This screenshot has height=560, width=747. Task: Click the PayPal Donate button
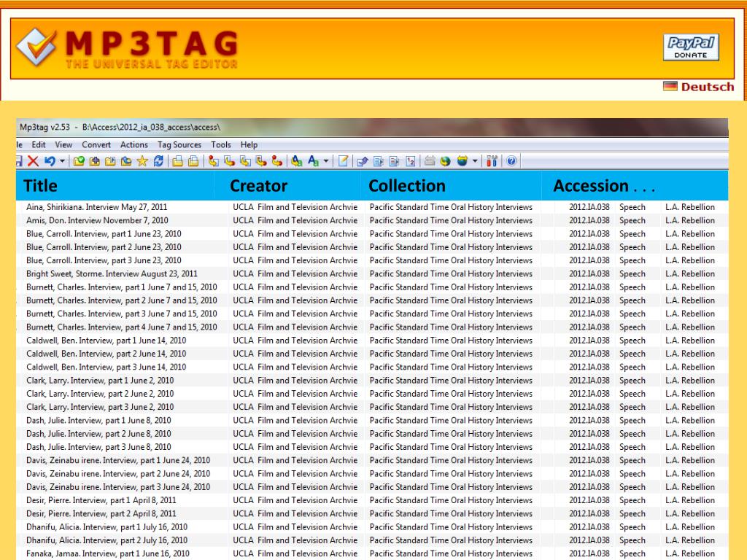click(x=691, y=47)
